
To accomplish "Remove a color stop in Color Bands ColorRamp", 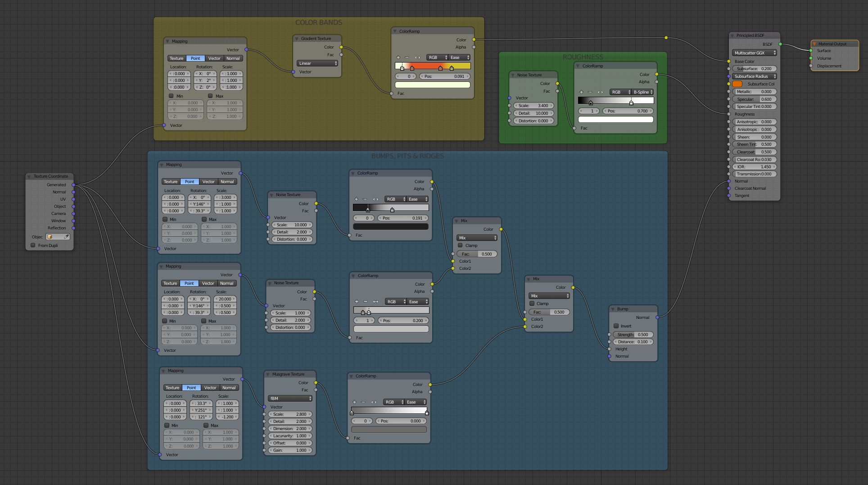I will (x=407, y=58).
